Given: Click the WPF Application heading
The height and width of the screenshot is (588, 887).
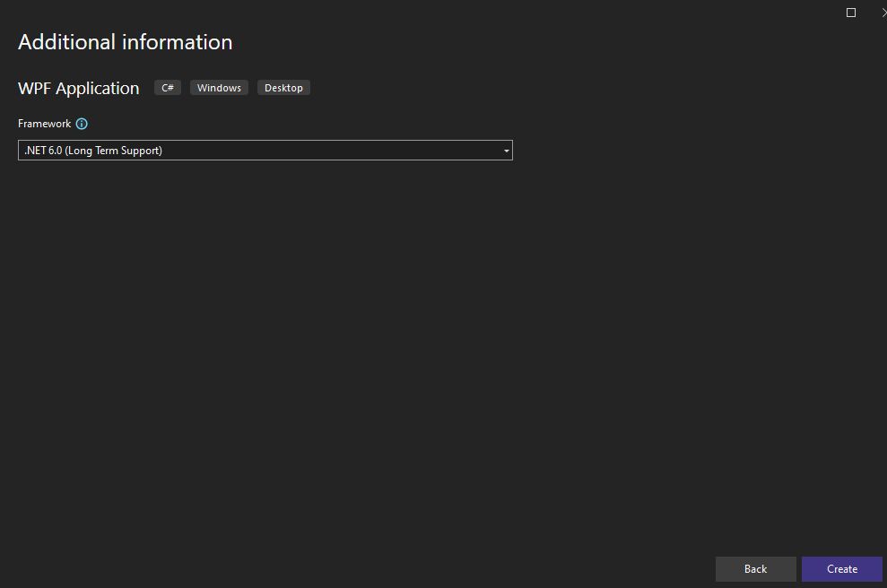Looking at the screenshot, I should [79, 88].
